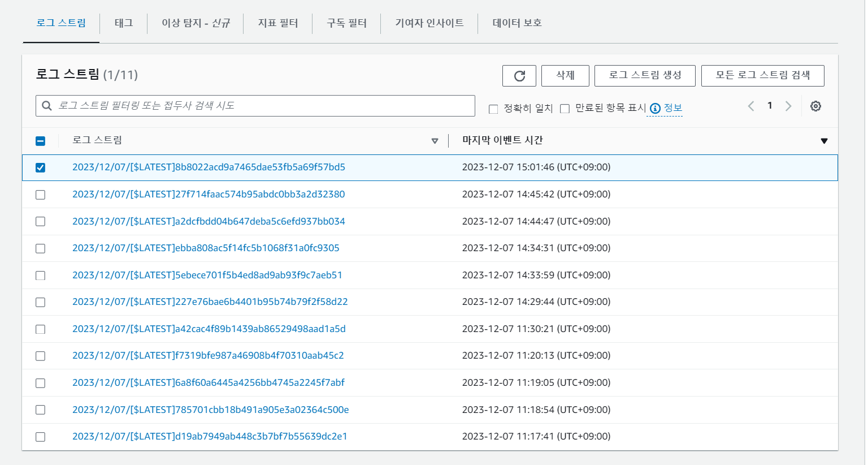Switch to the 태그 tab
This screenshot has height=465, width=868.
pyautogui.click(x=124, y=23)
